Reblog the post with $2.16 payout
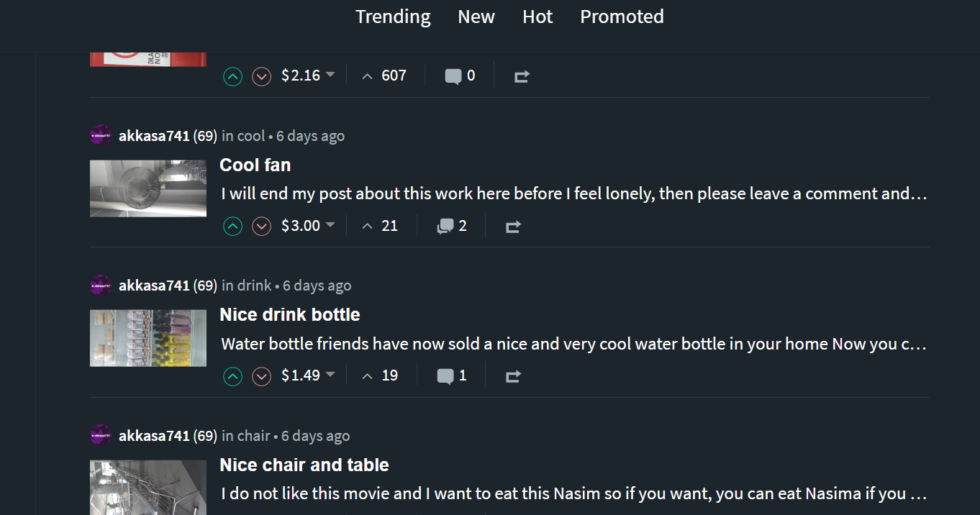The width and height of the screenshot is (980, 515). 522,76
